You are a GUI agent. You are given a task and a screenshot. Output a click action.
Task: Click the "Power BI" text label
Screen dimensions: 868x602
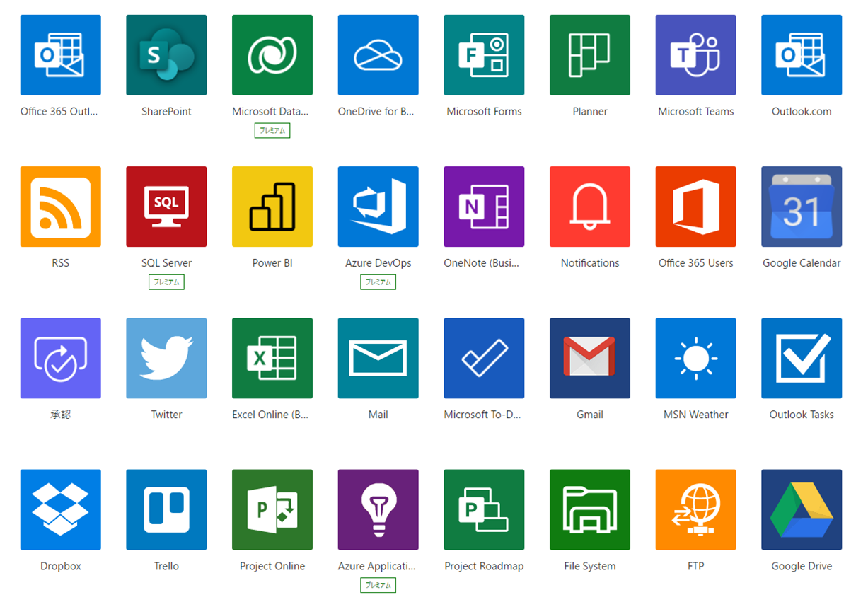click(x=272, y=262)
